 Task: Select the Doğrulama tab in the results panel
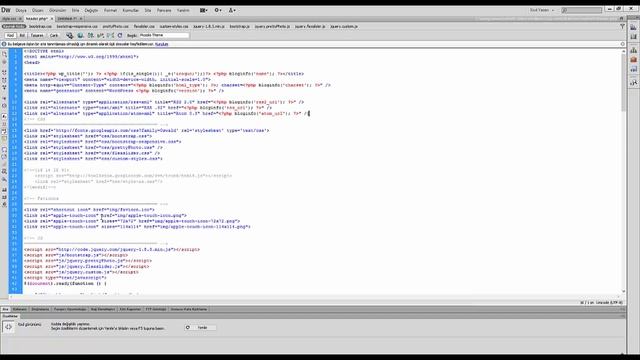coord(40,309)
